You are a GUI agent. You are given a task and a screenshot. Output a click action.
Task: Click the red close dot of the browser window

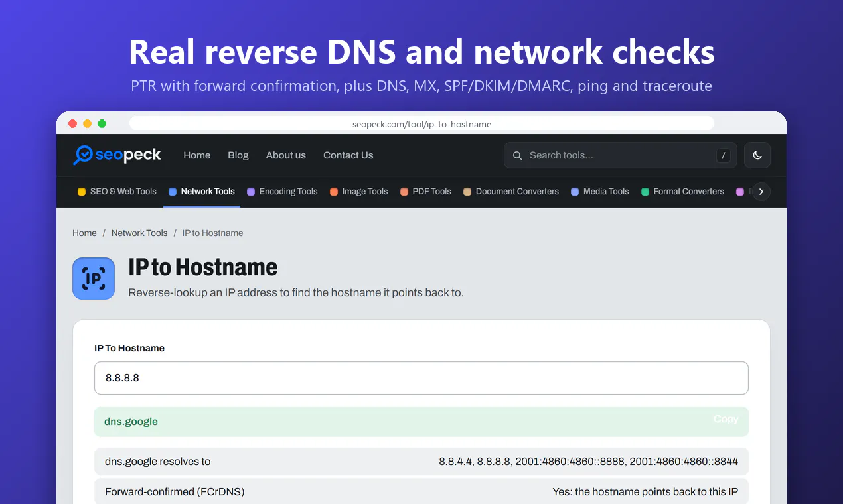73,124
